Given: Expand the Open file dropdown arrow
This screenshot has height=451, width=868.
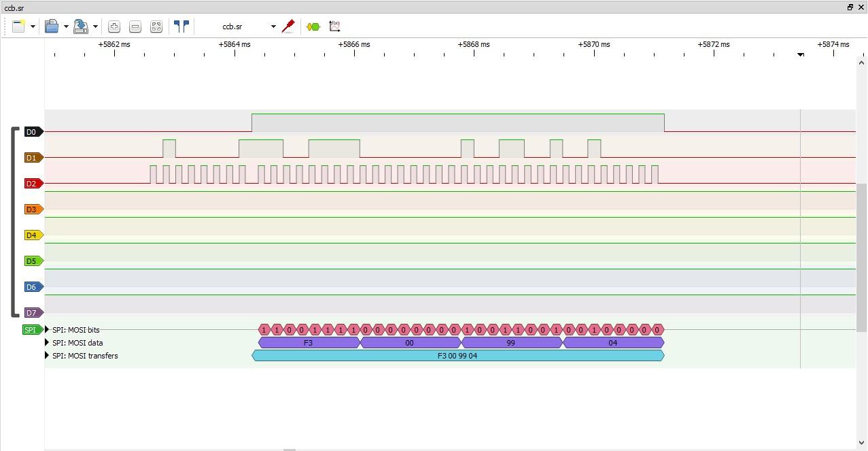Looking at the screenshot, I should (x=66, y=27).
